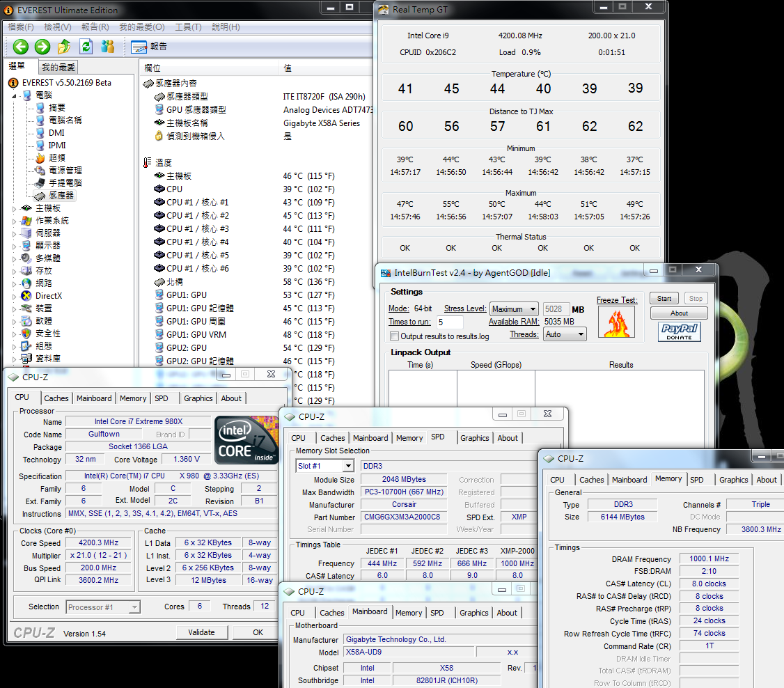The height and width of the screenshot is (688, 784).
Task: Open the Stress Level dropdown
Action: pyautogui.click(x=514, y=309)
